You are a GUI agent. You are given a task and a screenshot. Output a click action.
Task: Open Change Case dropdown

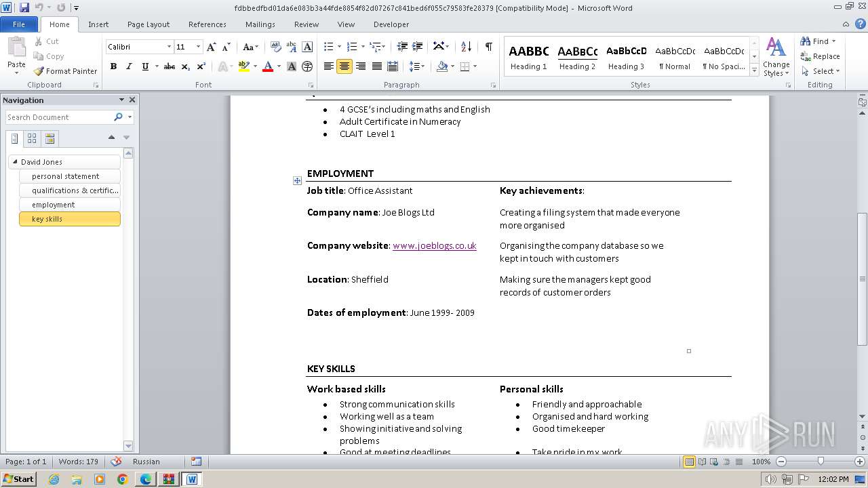click(250, 47)
